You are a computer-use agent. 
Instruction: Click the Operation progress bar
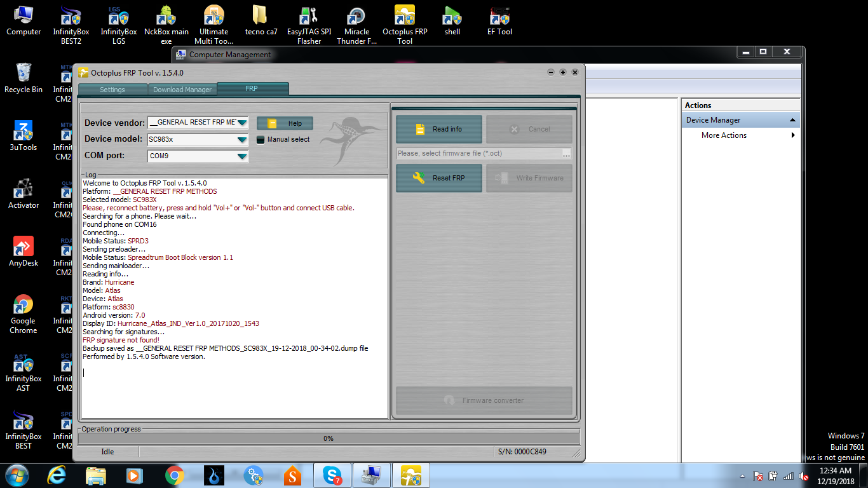pyautogui.click(x=328, y=438)
